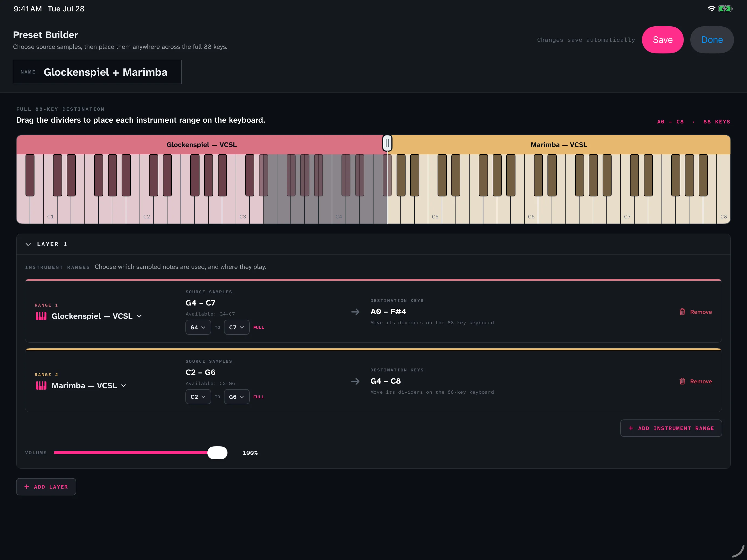Click the source samples heading G4 – C7
The image size is (747, 560).
point(200,303)
